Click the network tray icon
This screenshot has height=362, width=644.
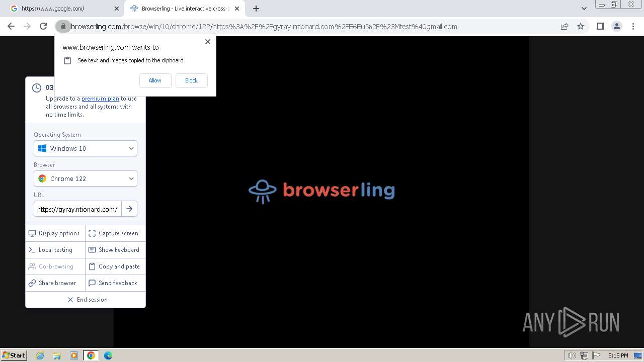pyautogui.click(x=584, y=355)
